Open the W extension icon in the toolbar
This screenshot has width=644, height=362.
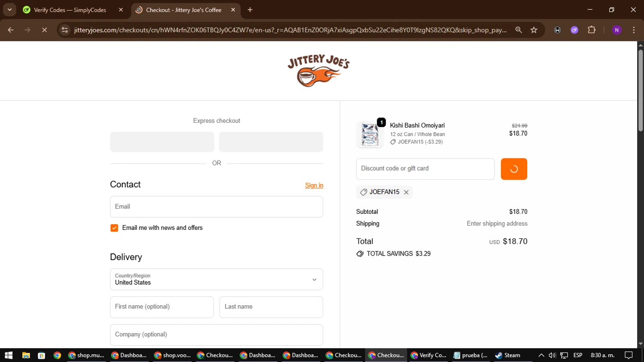557,30
